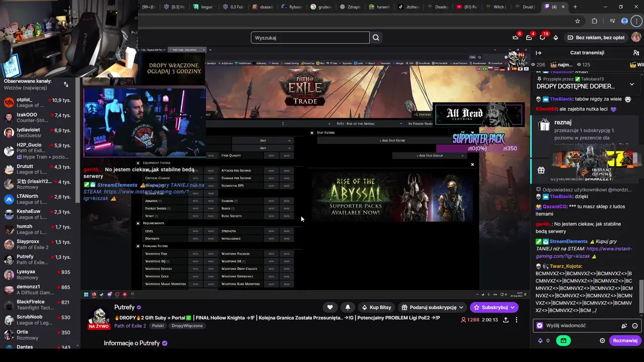644x362 pixels.
Task: Open BlackFIreIce channel in sidebar
Action: coord(38,305)
